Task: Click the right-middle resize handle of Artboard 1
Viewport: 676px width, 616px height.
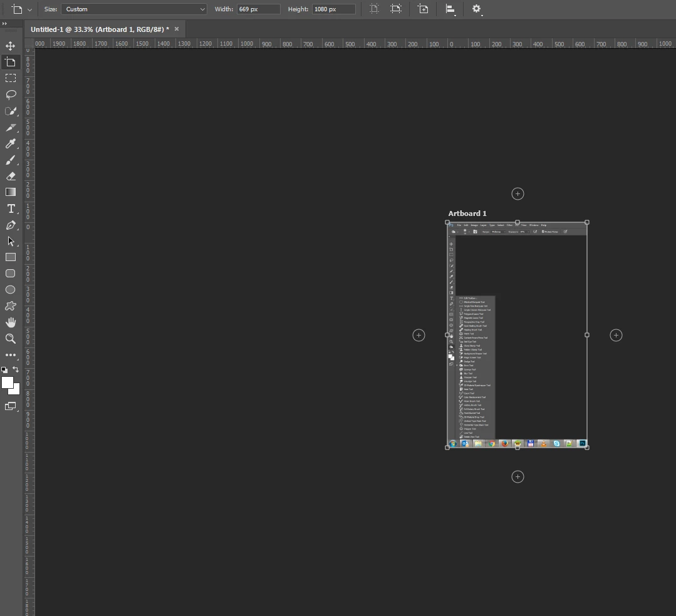Action: tap(587, 335)
